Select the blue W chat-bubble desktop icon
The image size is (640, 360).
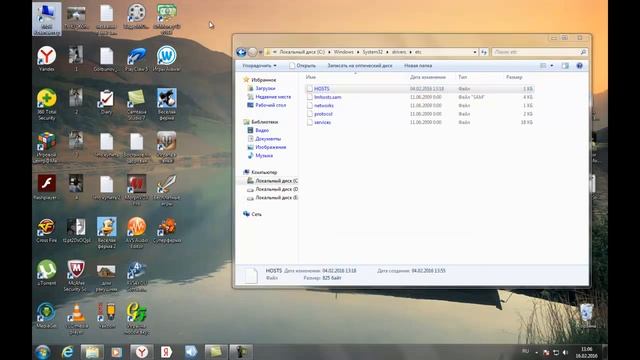(167, 58)
